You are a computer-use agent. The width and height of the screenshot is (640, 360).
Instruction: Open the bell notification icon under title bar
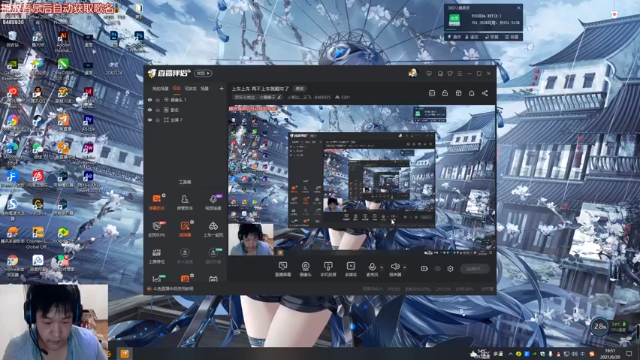pyautogui.click(x=471, y=93)
